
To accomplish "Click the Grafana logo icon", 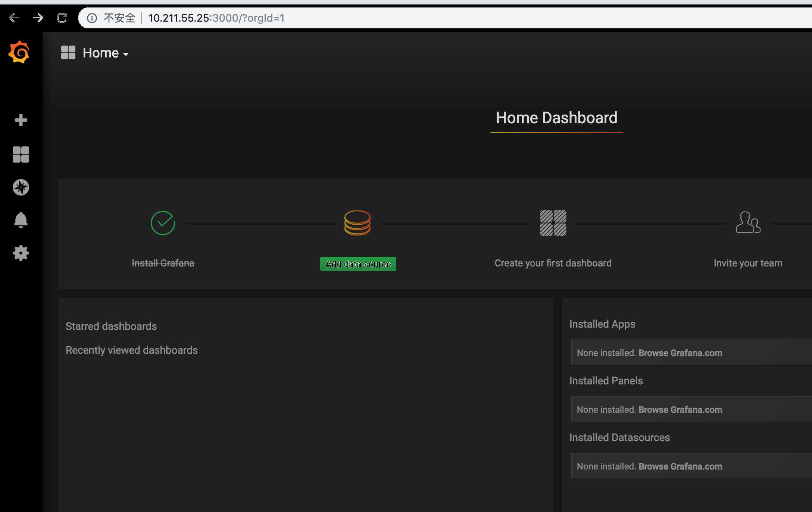I will (19, 53).
